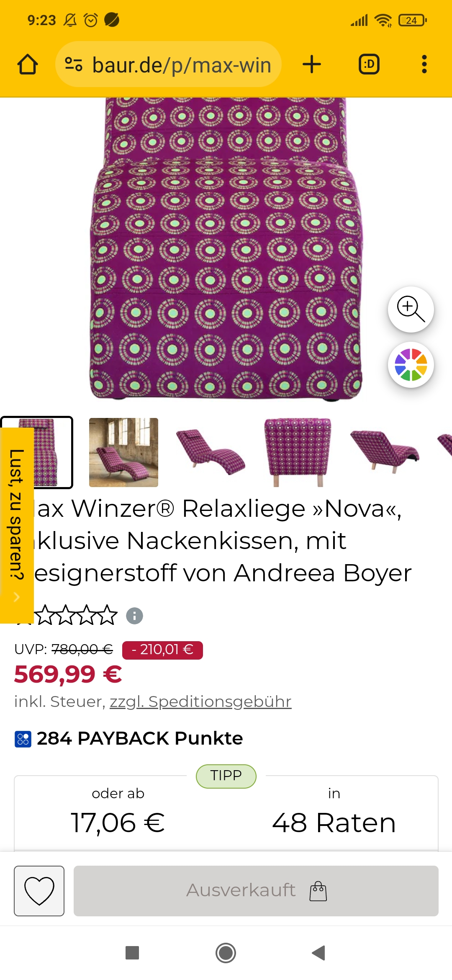Viewport: 452px width, 980px height.
Task: Tap the Android back navigation button
Action: click(x=319, y=953)
